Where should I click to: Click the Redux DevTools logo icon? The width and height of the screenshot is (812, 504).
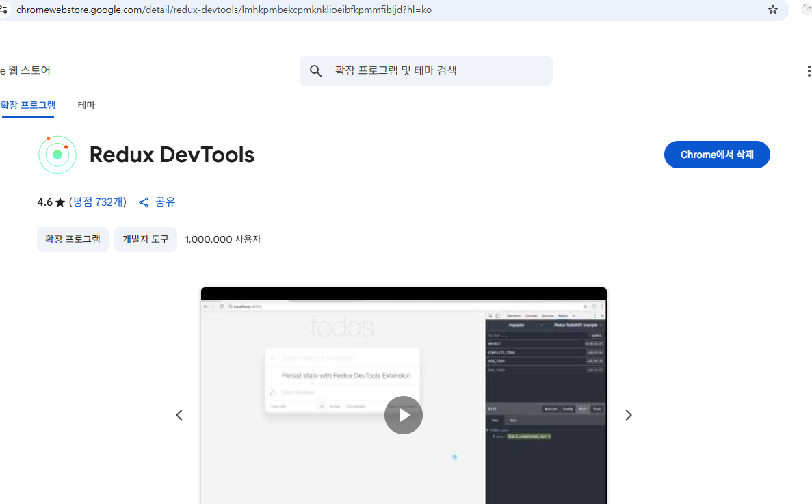coord(57,155)
